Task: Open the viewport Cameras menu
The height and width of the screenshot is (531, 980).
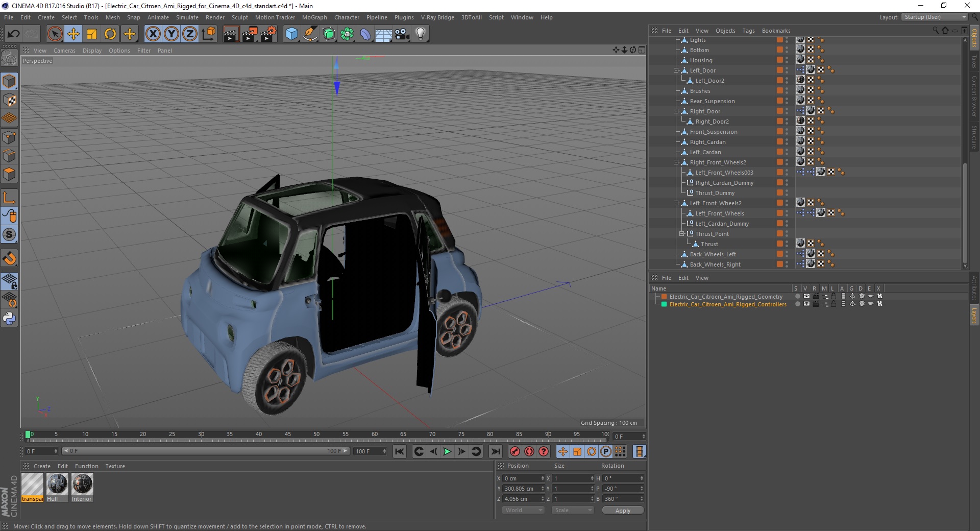Action: pyautogui.click(x=64, y=51)
